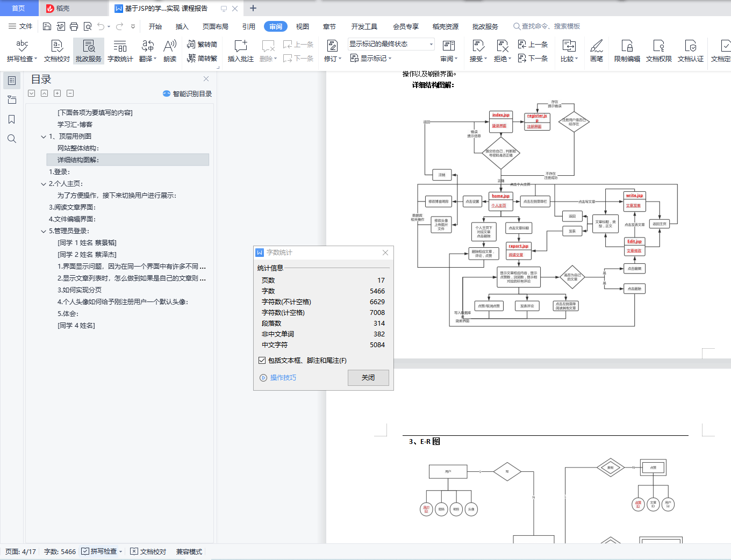Click the plus icon in 目录 panel toolbar

(x=58, y=94)
